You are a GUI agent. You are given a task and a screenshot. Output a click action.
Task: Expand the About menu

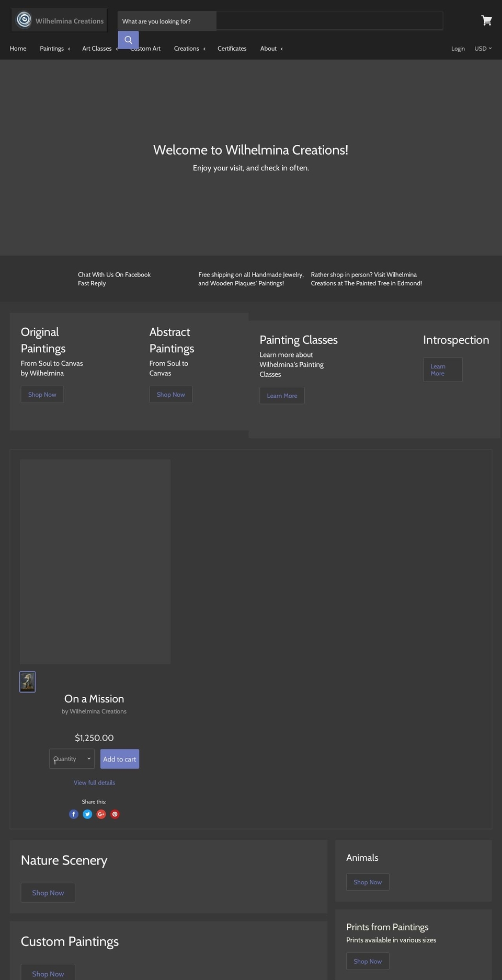point(271,49)
